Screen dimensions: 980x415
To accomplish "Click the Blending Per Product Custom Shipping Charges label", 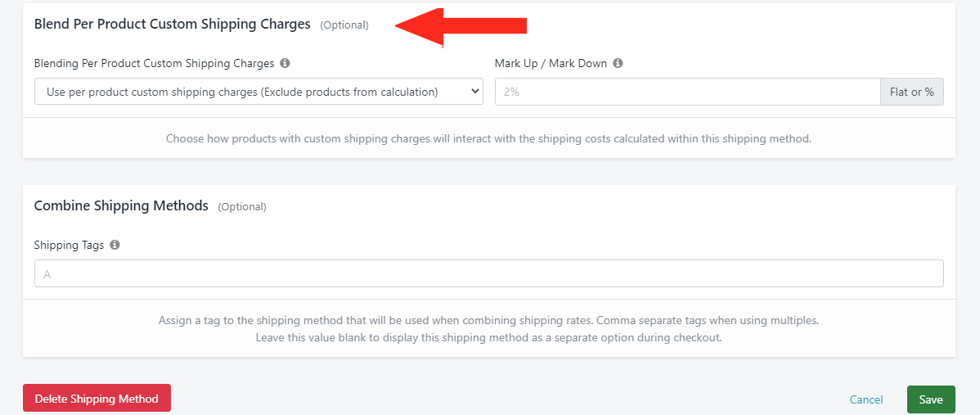I will click(155, 63).
